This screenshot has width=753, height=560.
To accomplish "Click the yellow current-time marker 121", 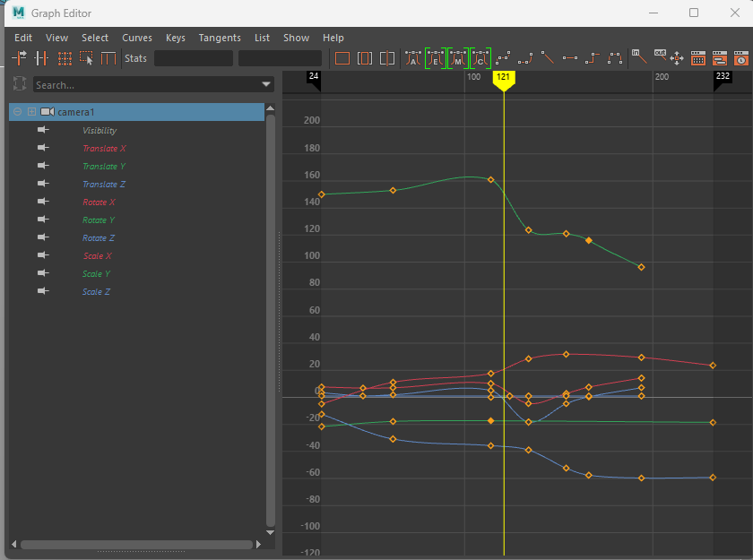I will coord(503,81).
